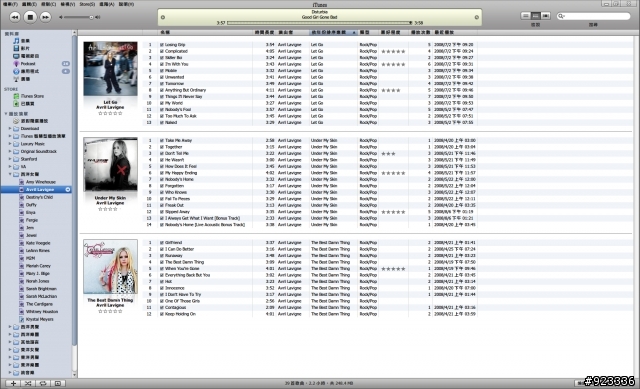This screenshot has width=640, height=389.
Task: Click the maximum volume speaker icon
Action: click(98, 17)
